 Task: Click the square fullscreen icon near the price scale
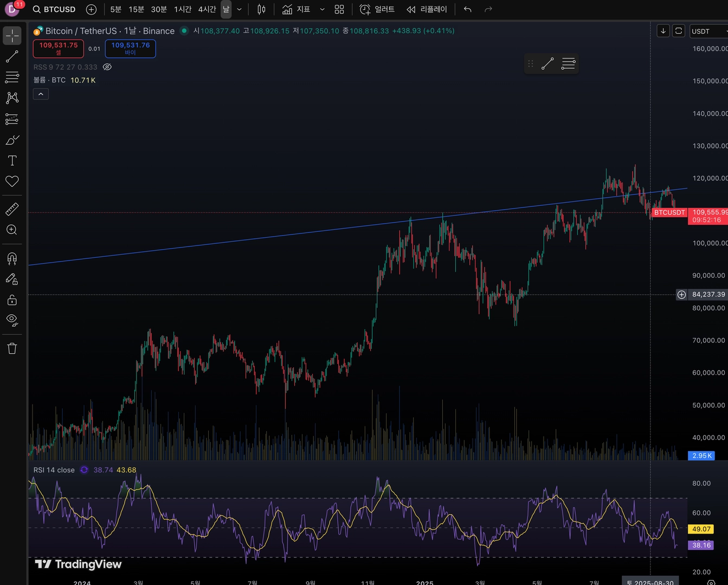point(679,31)
